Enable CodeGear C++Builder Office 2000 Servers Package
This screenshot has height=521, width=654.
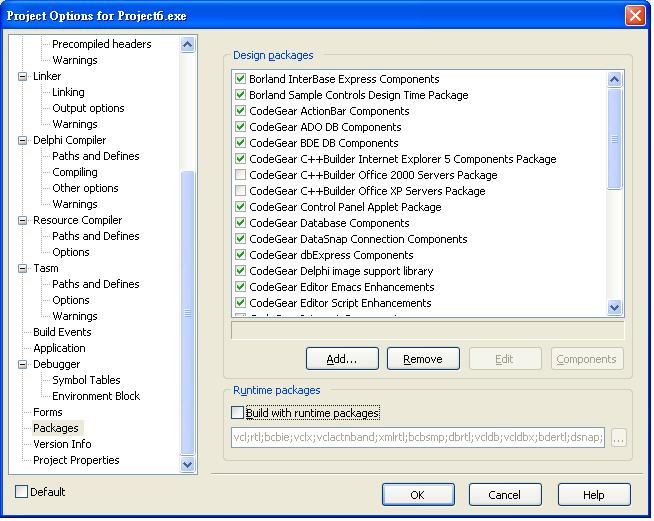(240, 175)
